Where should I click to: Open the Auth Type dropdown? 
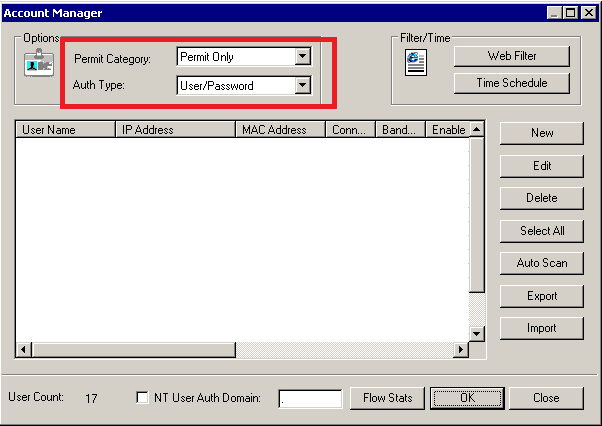303,86
